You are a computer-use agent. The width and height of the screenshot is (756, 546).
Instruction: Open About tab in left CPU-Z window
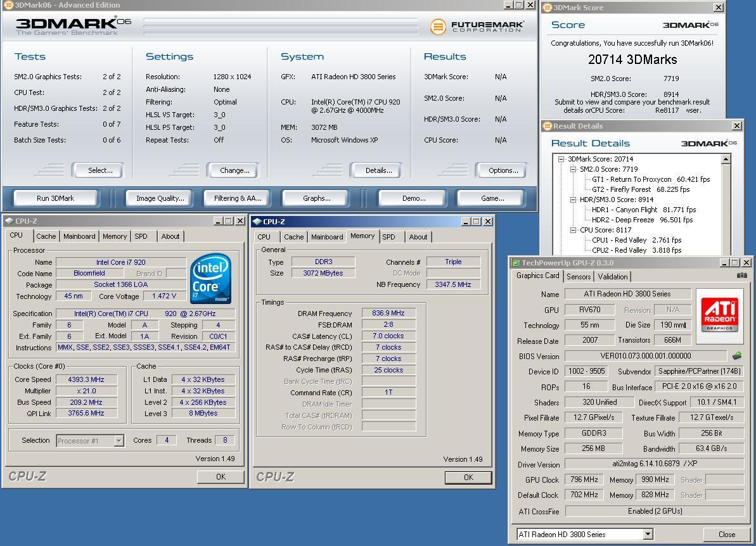tap(170, 237)
